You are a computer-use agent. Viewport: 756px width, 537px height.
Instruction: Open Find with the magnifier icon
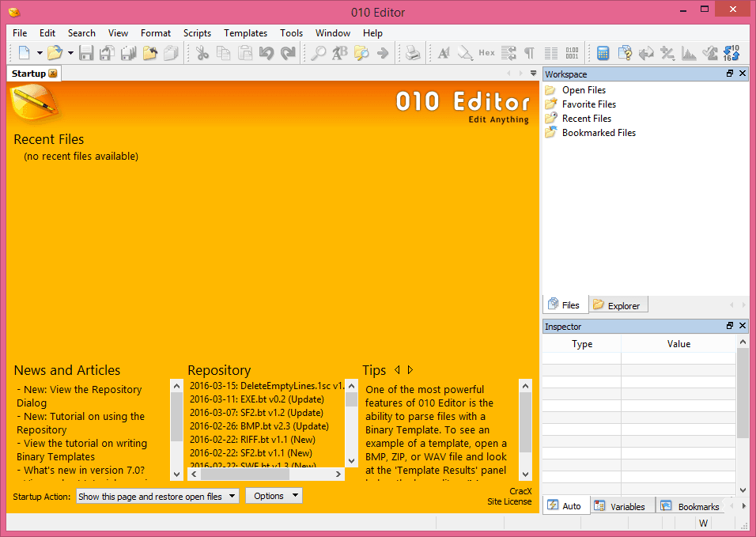[318, 52]
